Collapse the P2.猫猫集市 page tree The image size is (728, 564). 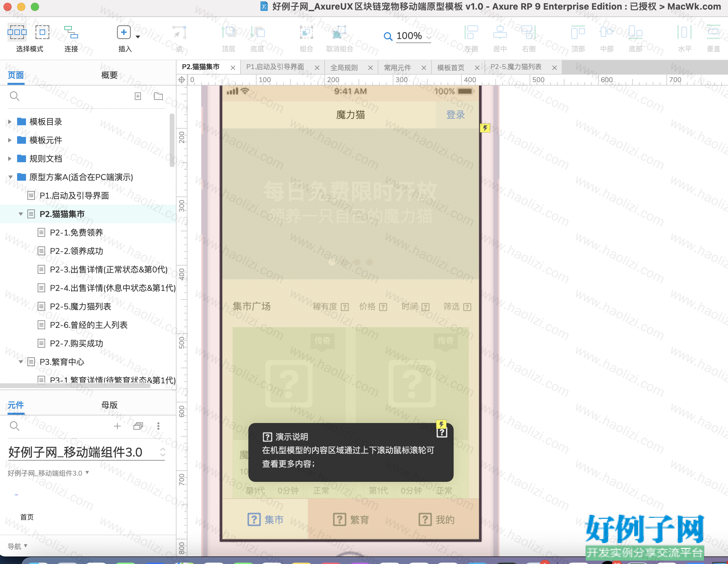point(21,214)
